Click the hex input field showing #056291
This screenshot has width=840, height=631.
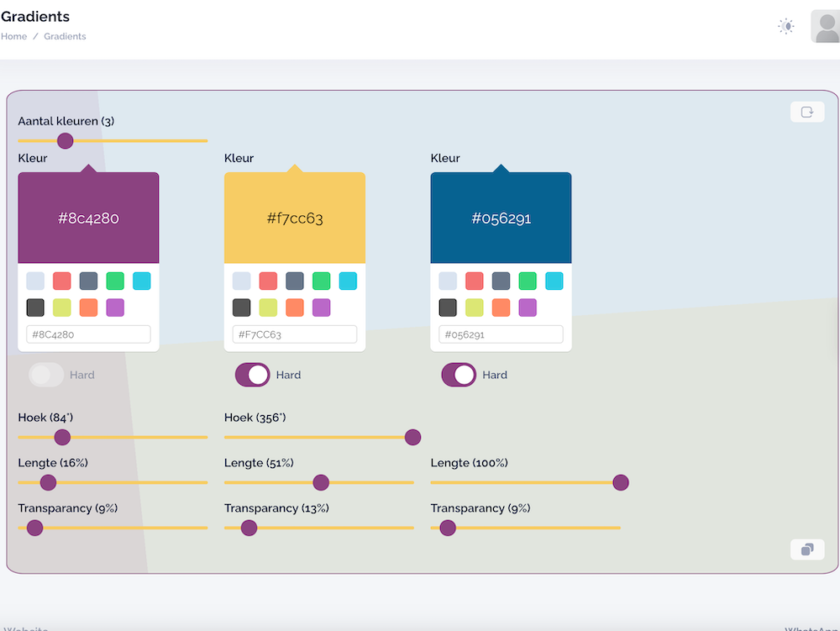click(501, 334)
